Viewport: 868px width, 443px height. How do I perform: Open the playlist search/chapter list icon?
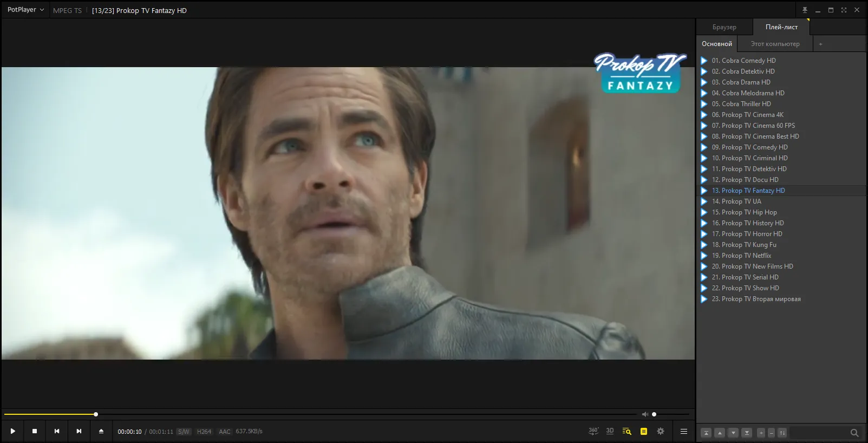coord(627,432)
